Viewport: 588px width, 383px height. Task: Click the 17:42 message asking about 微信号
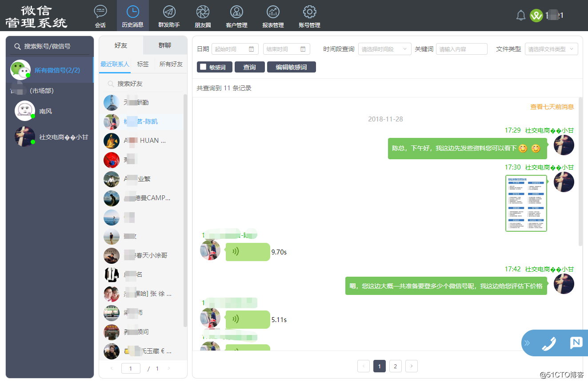pos(446,286)
